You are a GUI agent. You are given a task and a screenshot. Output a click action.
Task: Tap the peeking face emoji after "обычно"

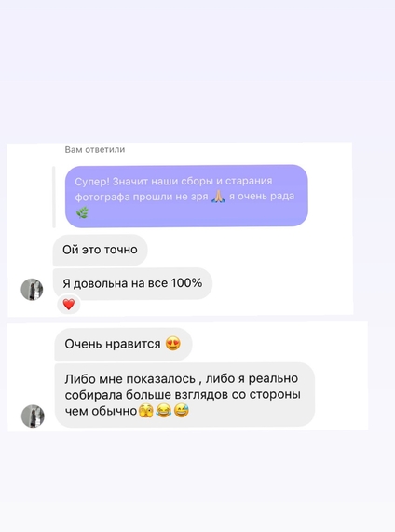coord(146,411)
